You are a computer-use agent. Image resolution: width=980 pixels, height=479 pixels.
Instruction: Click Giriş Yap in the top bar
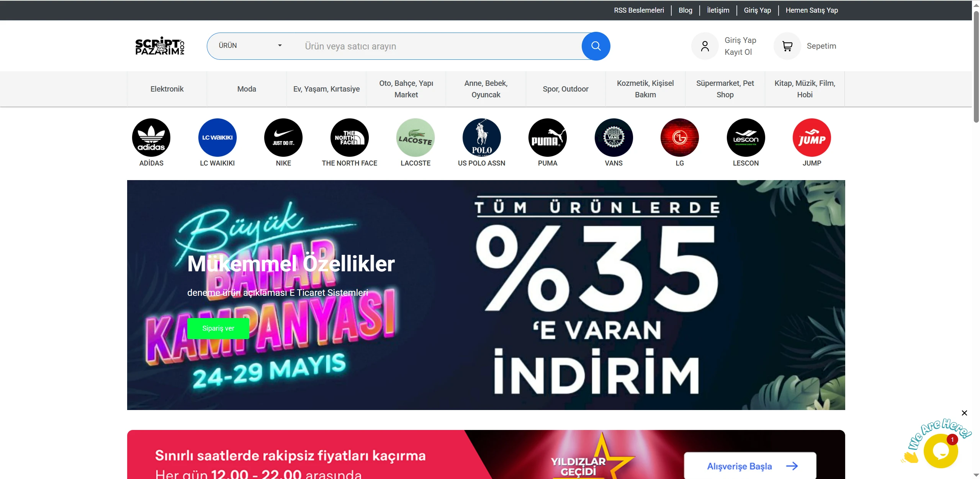757,10
